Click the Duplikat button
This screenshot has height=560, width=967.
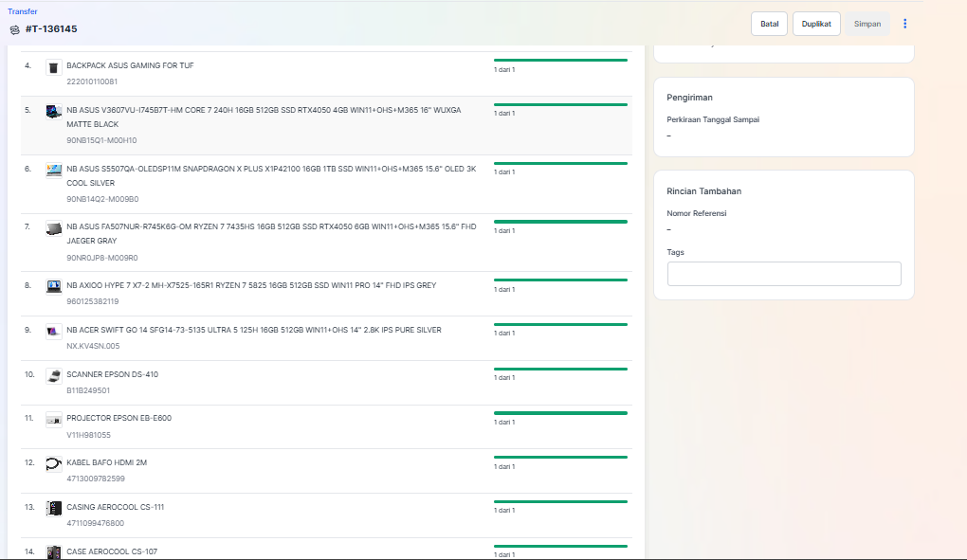tap(816, 24)
